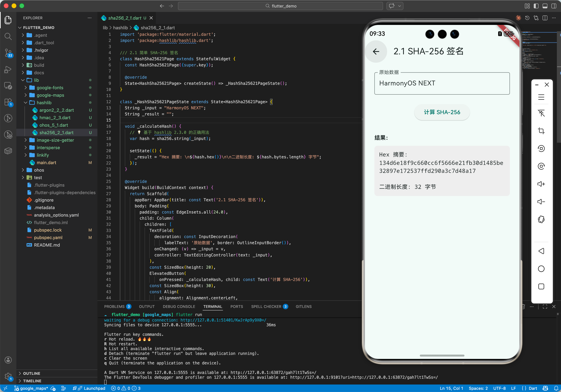
Task: Open the Extensions view
Action: coord(8,102)
